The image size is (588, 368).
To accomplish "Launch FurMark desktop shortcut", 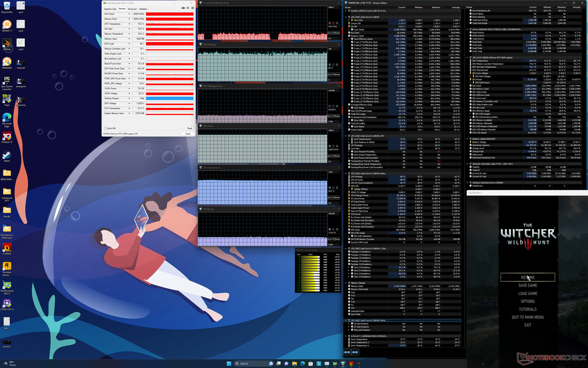I will pos(7,249).
